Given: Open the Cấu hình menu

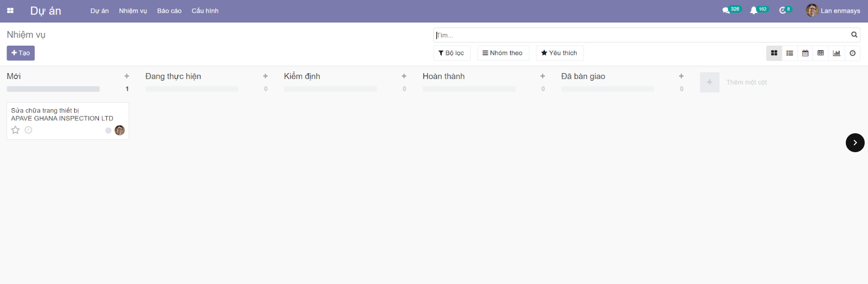Looking at the screenshot, I should pos(205,11).
